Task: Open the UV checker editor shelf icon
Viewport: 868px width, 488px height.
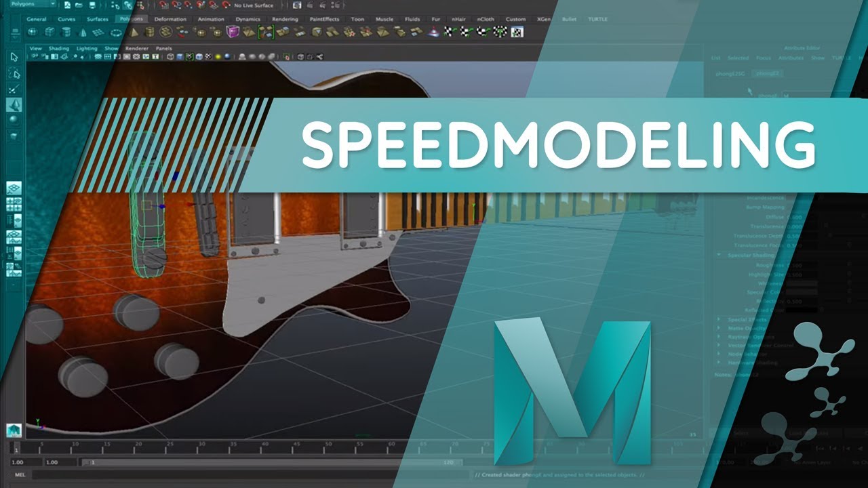Action: point(517,32)
